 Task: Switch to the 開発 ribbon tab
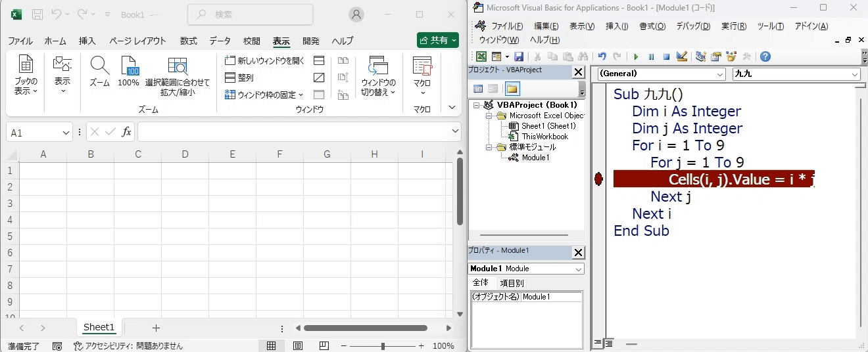pyautogui.click(x=311, y=41)
